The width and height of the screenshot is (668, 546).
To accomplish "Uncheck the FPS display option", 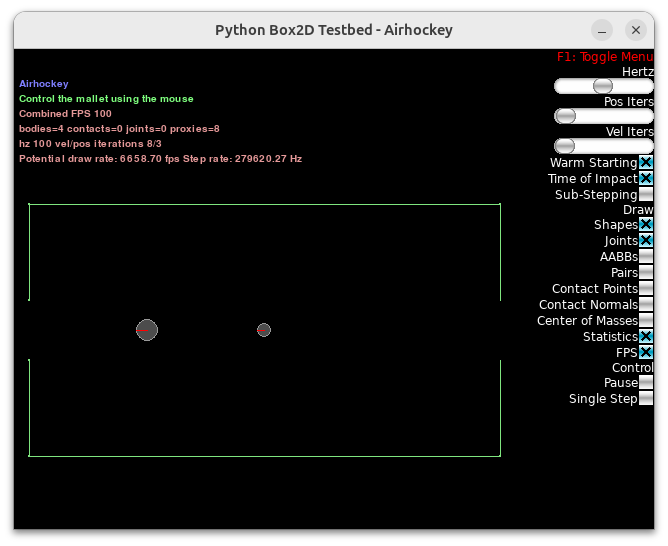I will 646,353.
